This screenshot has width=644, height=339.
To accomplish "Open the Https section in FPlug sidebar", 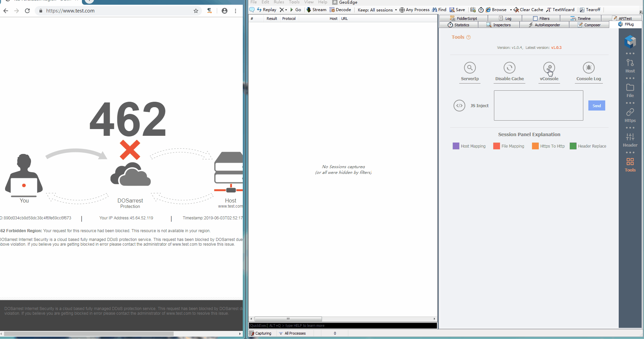I will pos(630,116).
